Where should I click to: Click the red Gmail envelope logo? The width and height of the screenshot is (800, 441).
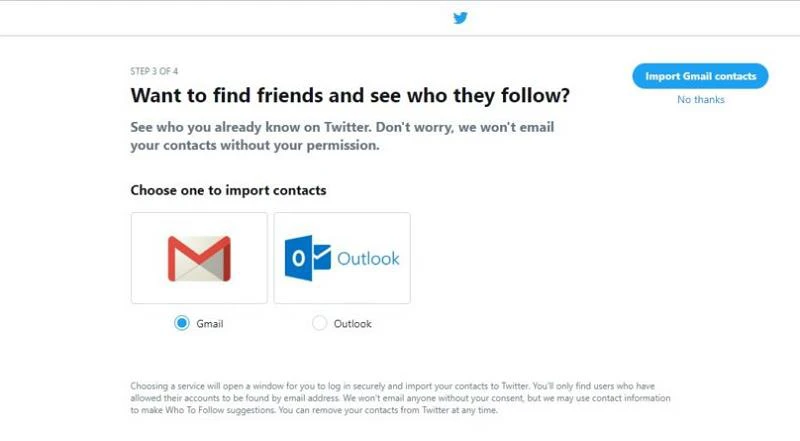[x=199, y=258]
